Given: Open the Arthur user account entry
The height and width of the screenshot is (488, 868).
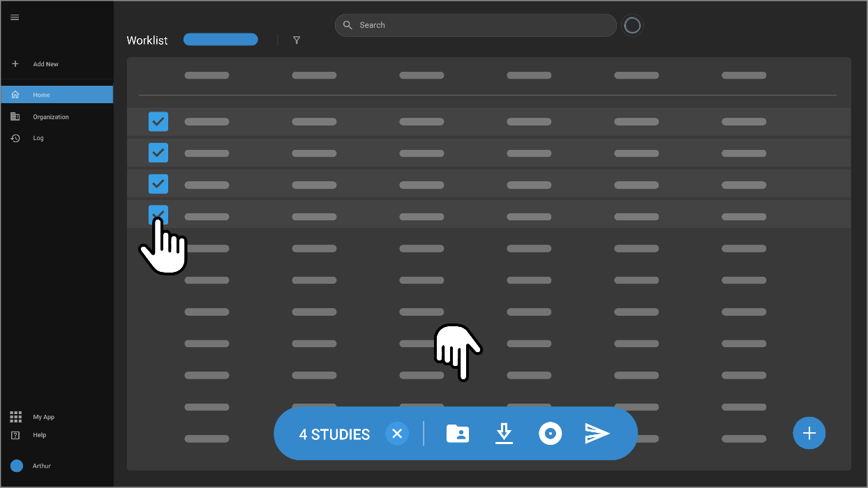Looking at the screenshot, I should 41,466.
